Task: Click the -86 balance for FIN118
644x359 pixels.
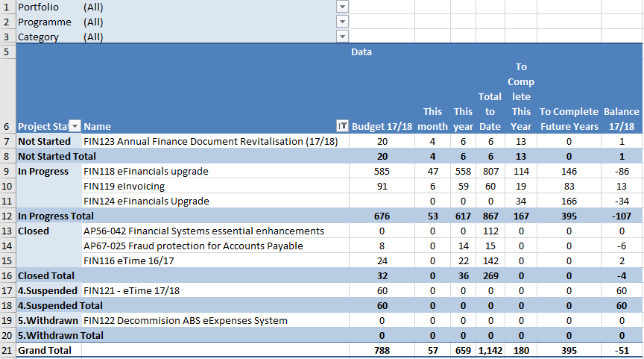Action: click(622, 171)
